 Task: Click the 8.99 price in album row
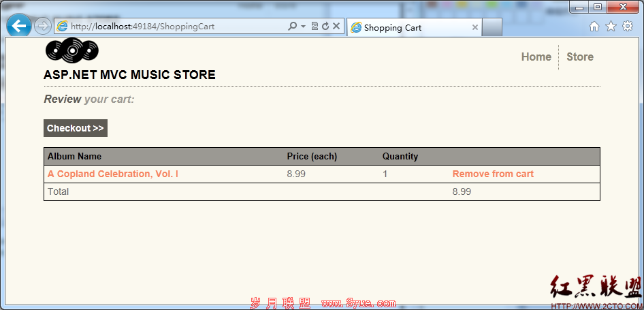click(x=296, y=174)
